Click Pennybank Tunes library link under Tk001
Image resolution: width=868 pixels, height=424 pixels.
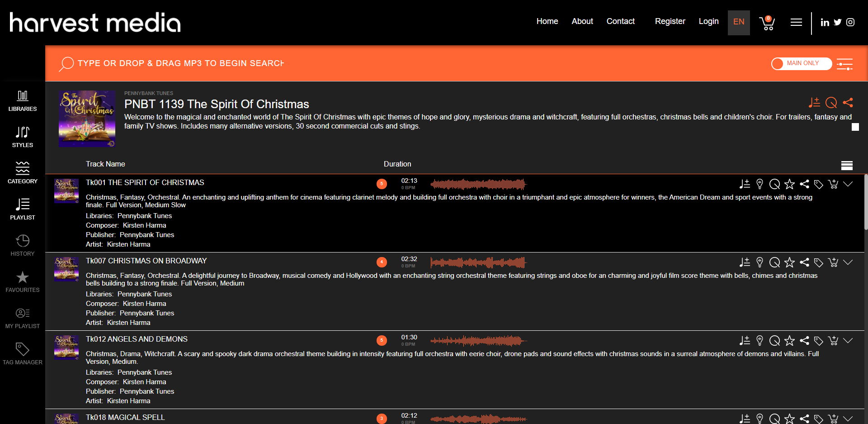pyautogui.click(x=145, y=216)
